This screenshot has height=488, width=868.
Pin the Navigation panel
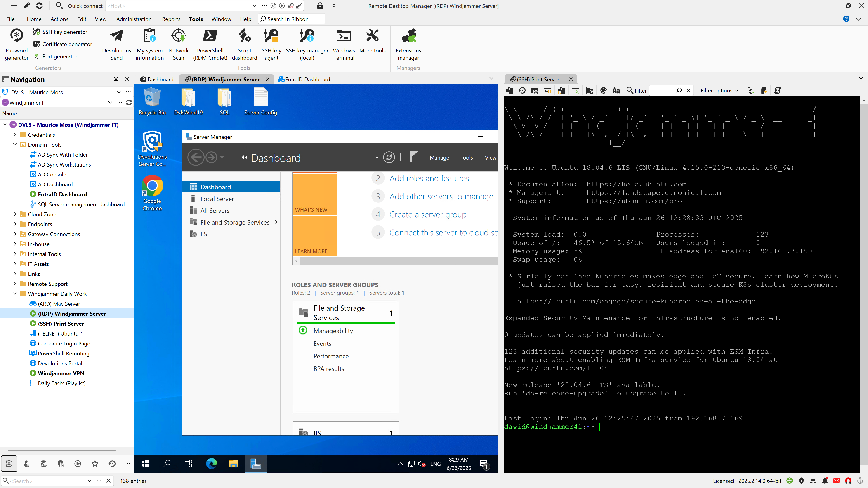(x=116, y=79)
